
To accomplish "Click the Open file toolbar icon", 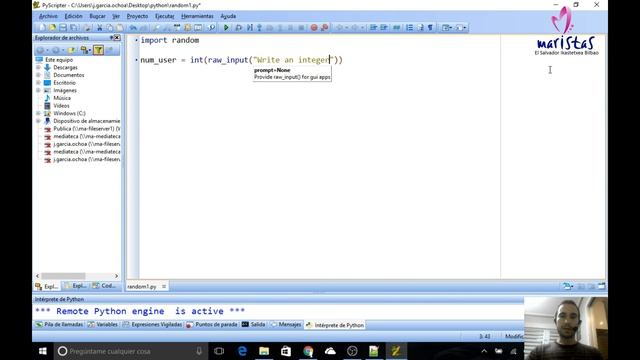I will (x=52, y=28).
